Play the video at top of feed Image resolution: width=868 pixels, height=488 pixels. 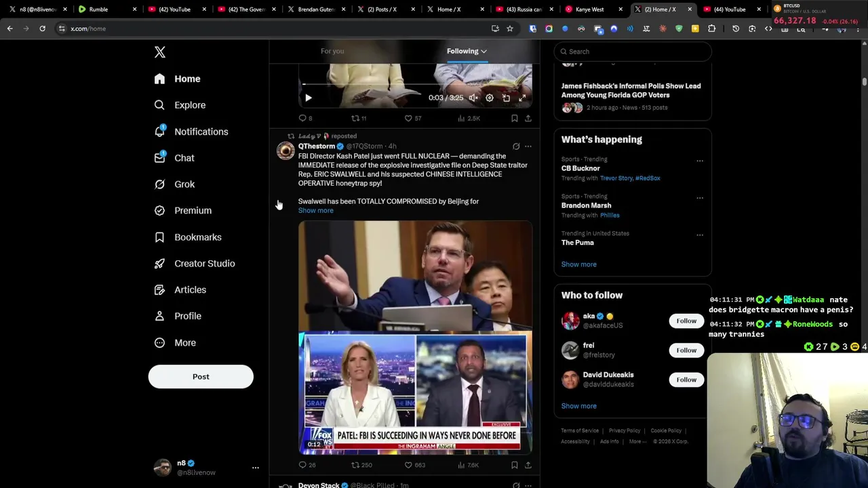[308, 98]
